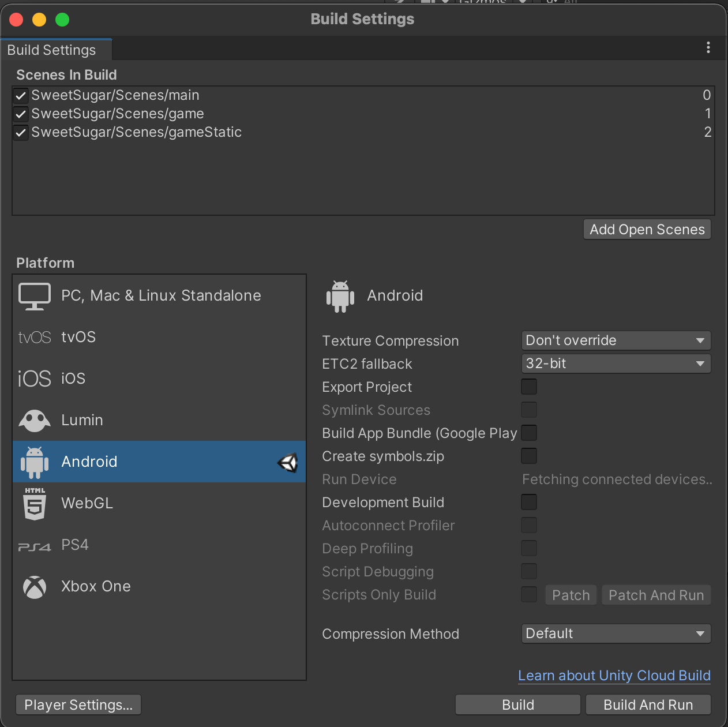728x727 pixels.
Task: Uncheck the SweetSugar/Scenes/gameStatic scene
Action: [x=21, y=133]
